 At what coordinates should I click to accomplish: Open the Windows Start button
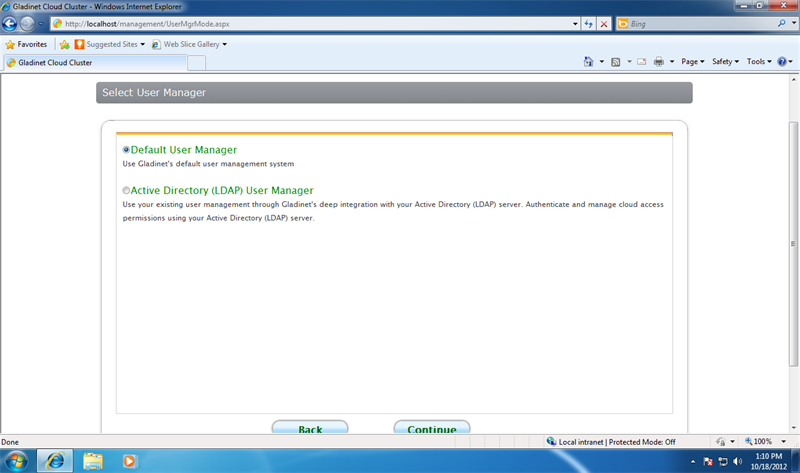(x=16, y=461)
